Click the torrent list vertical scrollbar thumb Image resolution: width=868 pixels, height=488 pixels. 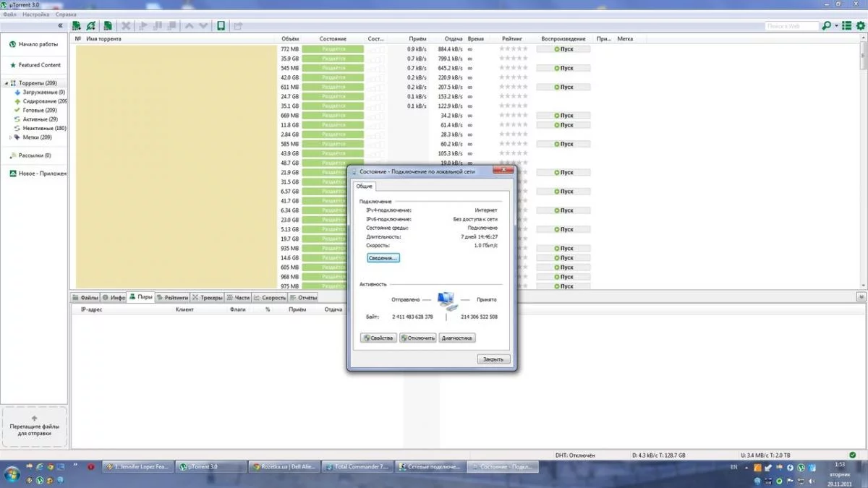[864, 54]
